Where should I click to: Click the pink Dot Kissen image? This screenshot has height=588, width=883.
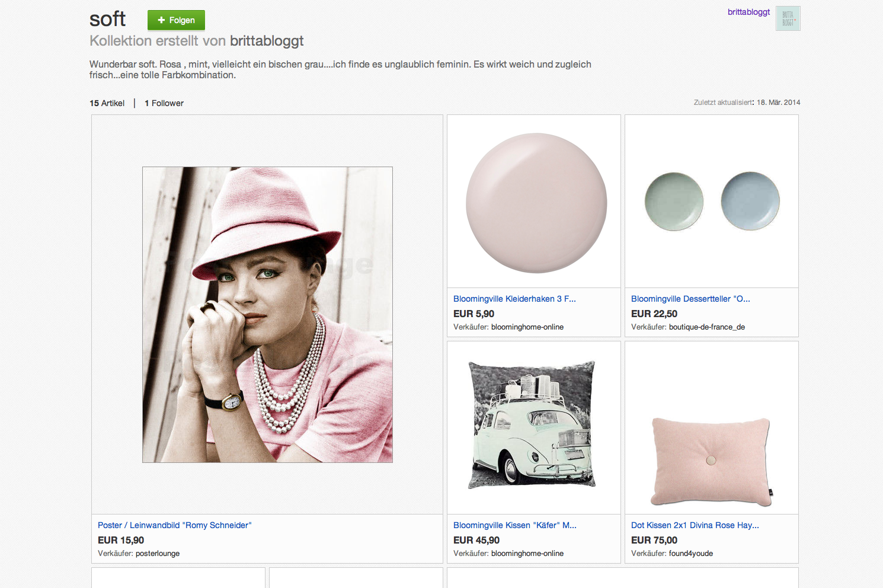click(x=712, y=461)
